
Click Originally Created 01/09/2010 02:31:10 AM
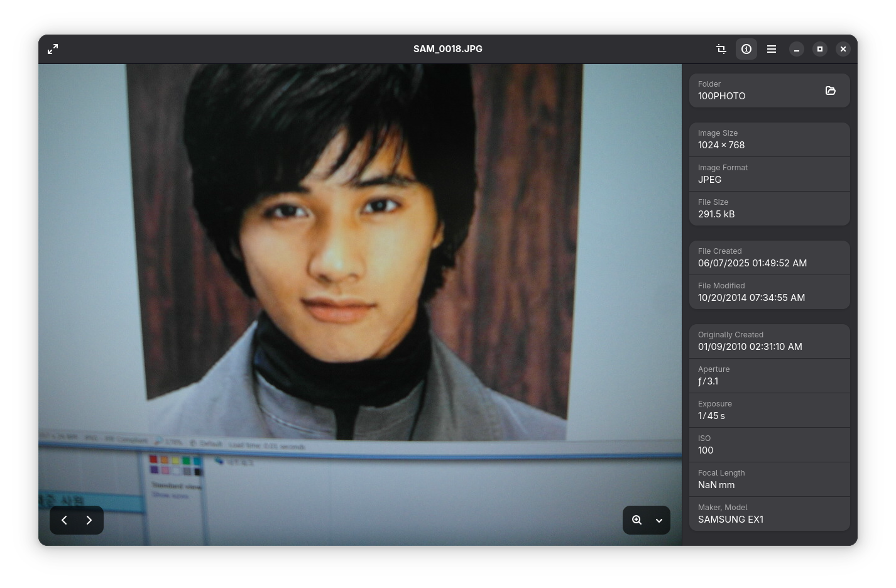(770, 341)
